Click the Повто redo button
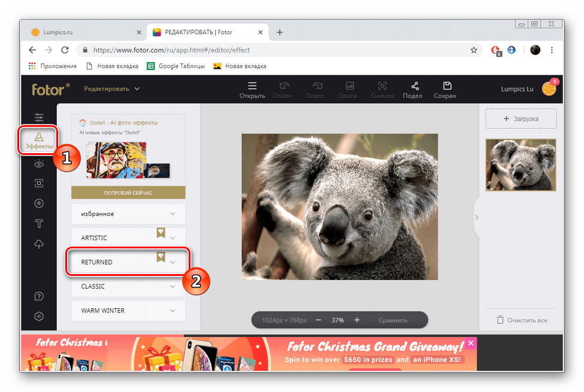This screenshot has height=392, width=584. (x=315, y=90)
